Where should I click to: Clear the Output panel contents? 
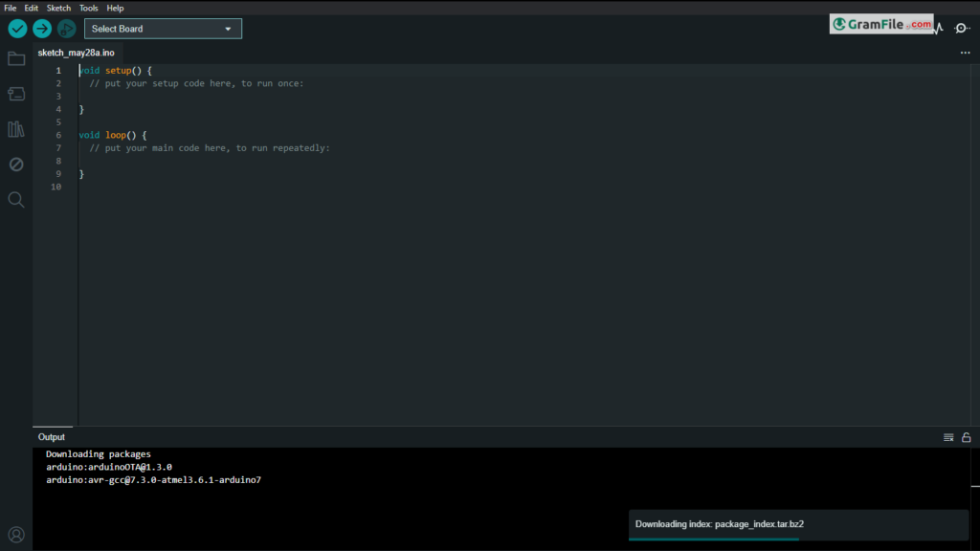click(948, 437)
